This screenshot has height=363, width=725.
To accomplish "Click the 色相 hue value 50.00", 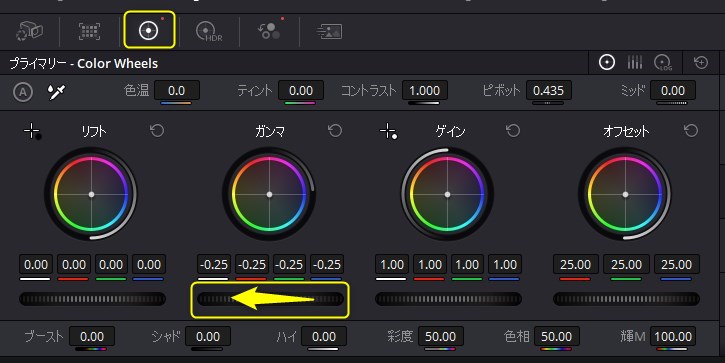I will click(557, 337).
